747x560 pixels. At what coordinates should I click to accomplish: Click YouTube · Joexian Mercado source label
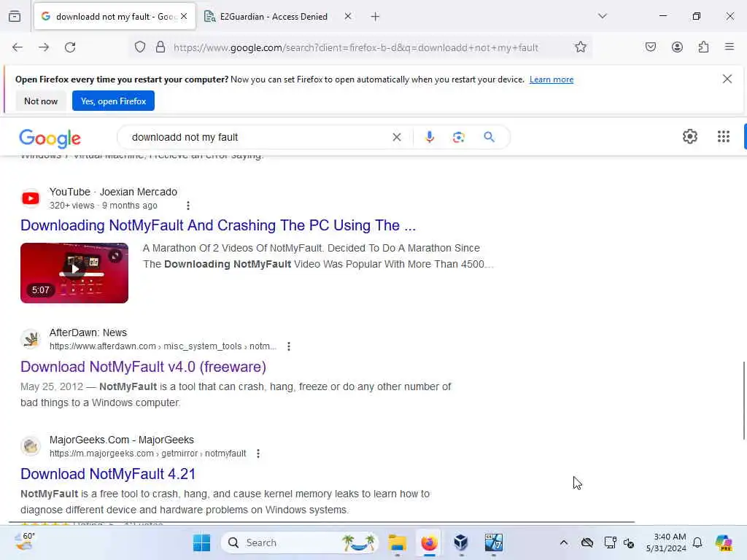113,192
